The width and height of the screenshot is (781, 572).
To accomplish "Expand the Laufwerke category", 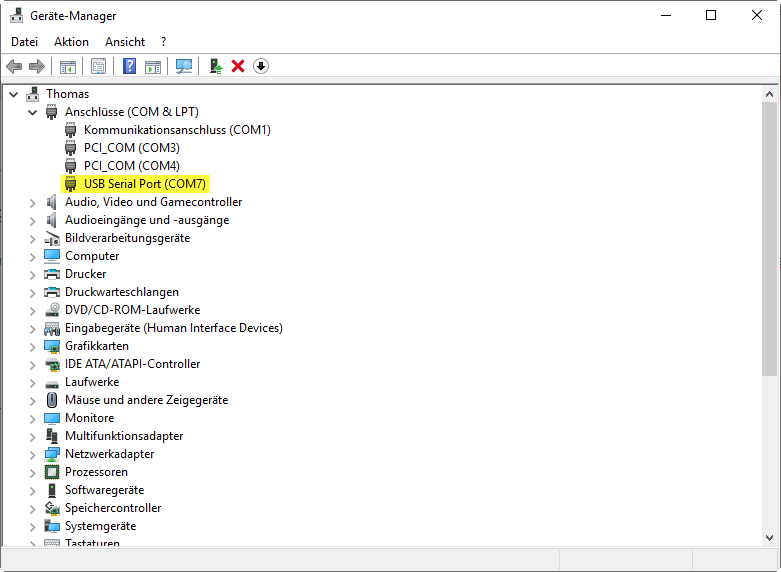I will [x=33, y=382].
